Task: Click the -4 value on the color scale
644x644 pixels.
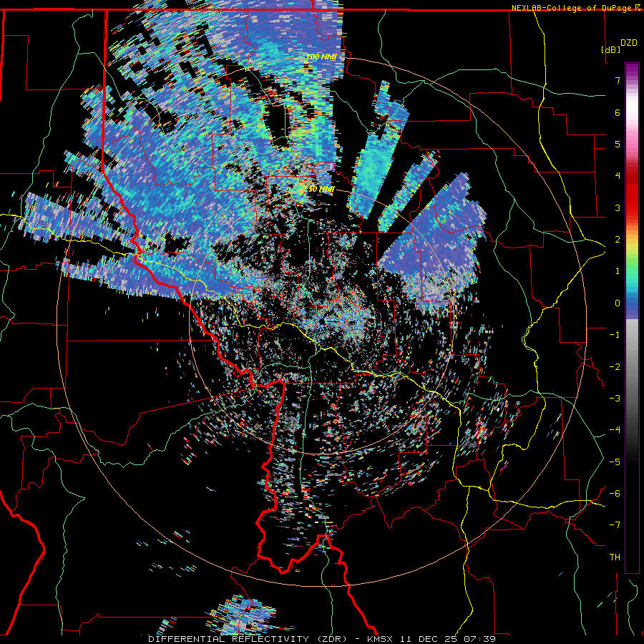Action: [x=615, y=430]
